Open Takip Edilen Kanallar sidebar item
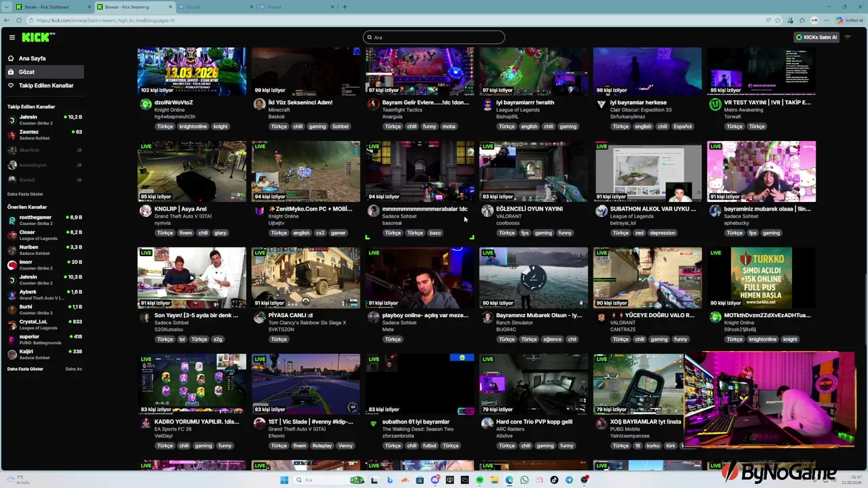The image size is (868, 488). pos(44,85)
